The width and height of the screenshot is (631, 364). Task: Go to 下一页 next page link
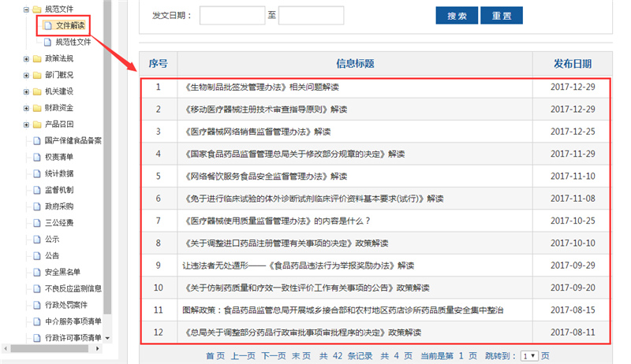coord(273,356)
